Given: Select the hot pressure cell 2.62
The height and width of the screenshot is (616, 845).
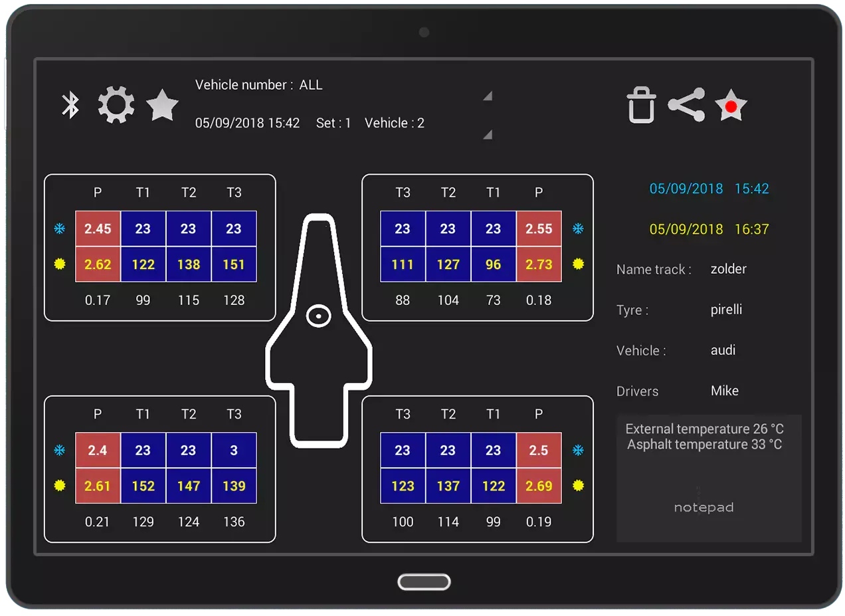Looking at the screenshot, I should [x=98, y=264].
